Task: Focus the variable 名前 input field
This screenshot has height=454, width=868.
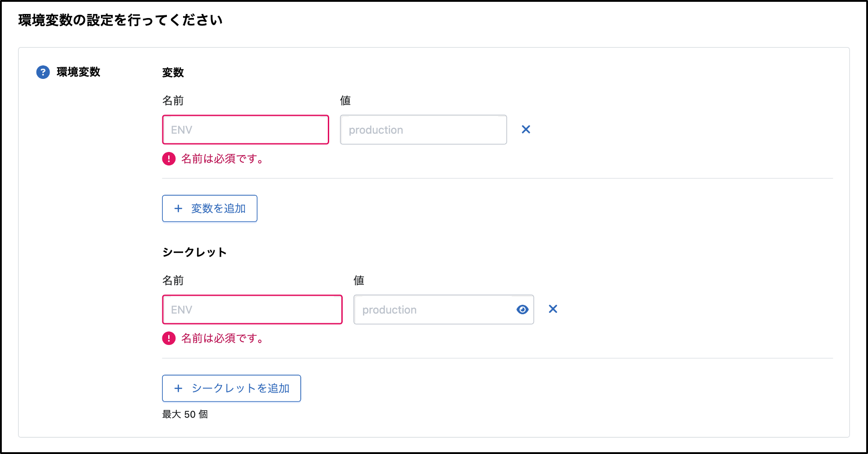Action: click(245, 130)
